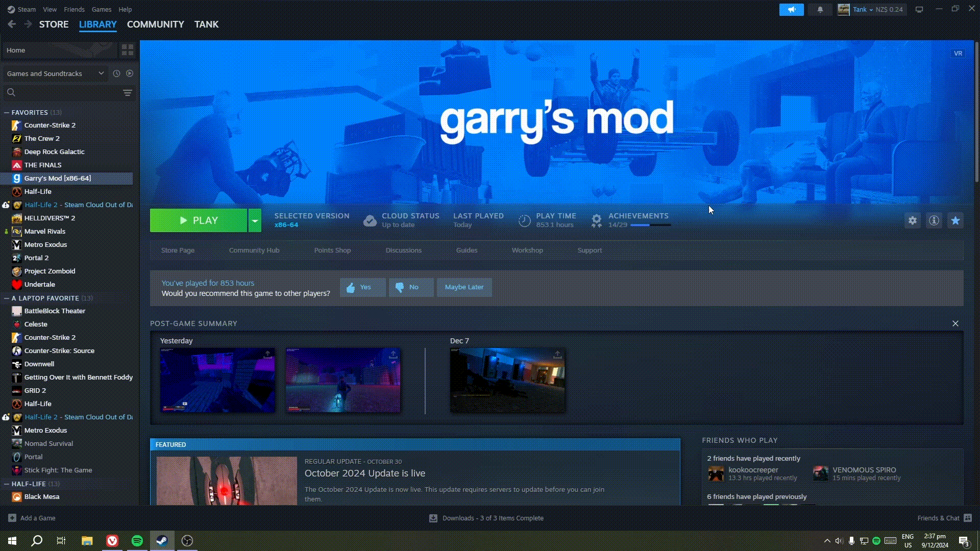
Task: Collapse the FAVORITES category
Action: coord(7,112)
